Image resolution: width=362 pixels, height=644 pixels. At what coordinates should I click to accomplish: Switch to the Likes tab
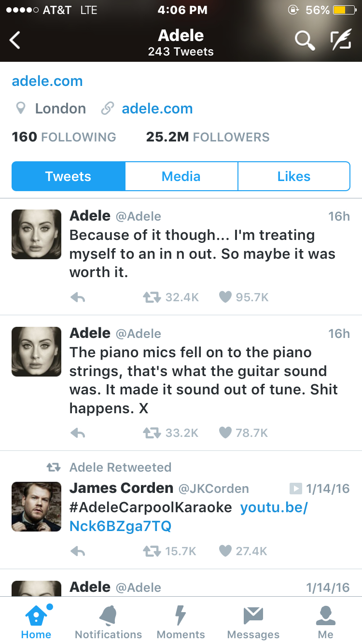click(293, 176)
